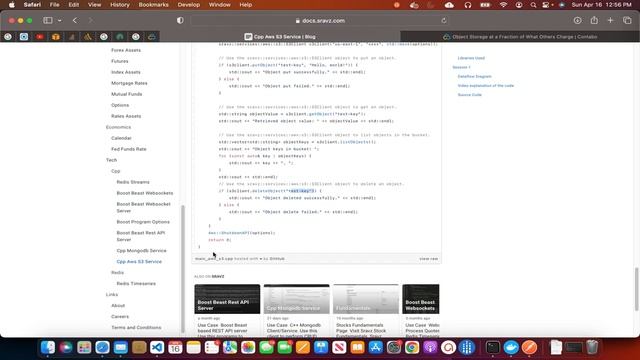Open Mutual Funds sidebar link
The width and height of the screenshot is (640, 360).
(127, 94)
